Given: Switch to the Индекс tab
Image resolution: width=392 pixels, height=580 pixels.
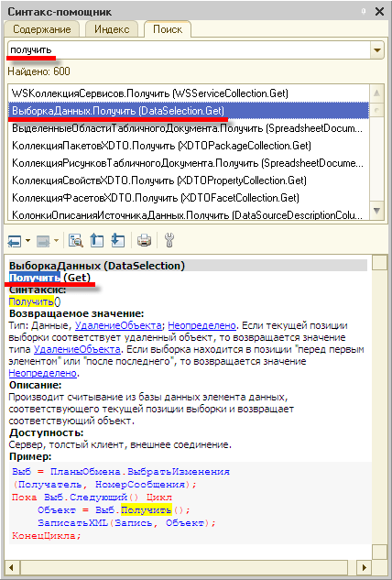Looking at the screenshot, I should click(x=112, y=29).
